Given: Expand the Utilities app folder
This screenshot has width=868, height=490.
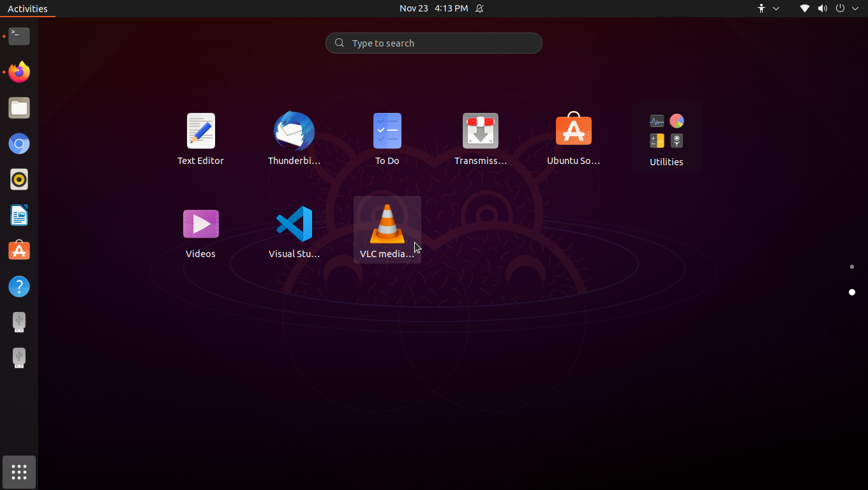Looking at the screenshot, I should 666,131.
